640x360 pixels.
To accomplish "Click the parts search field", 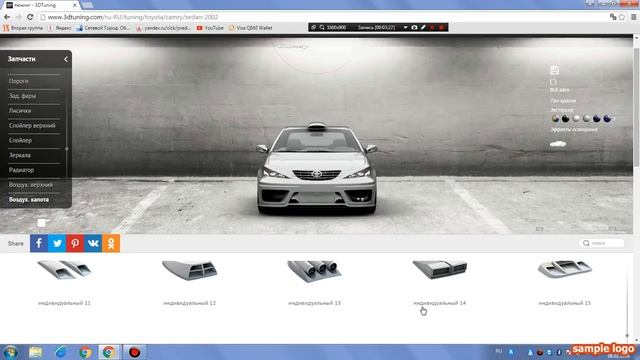I will (x=601, y=243).
